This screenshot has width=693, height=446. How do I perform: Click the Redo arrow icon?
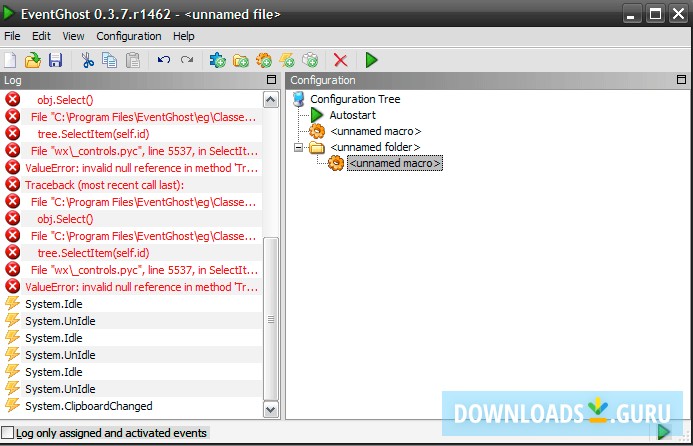pos(187,60)
